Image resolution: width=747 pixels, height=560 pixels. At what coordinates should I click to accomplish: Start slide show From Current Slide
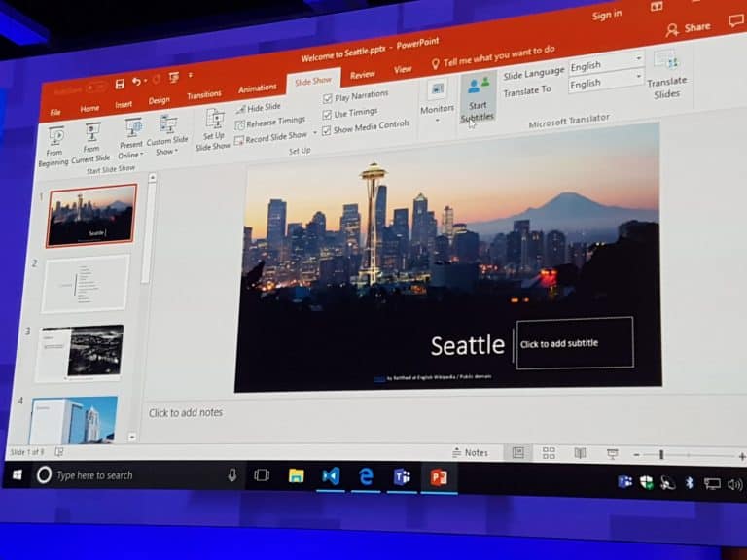tap(91, 143)
